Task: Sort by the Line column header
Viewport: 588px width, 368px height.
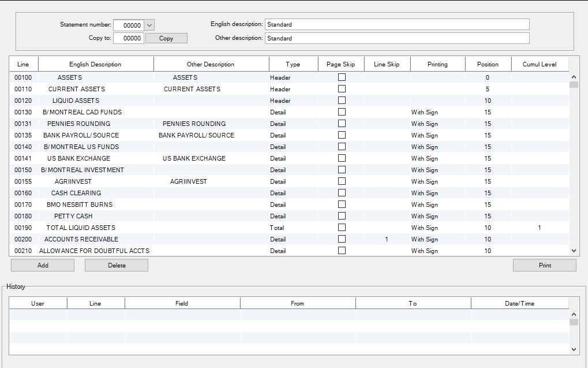Action: [x=24, y=64]
